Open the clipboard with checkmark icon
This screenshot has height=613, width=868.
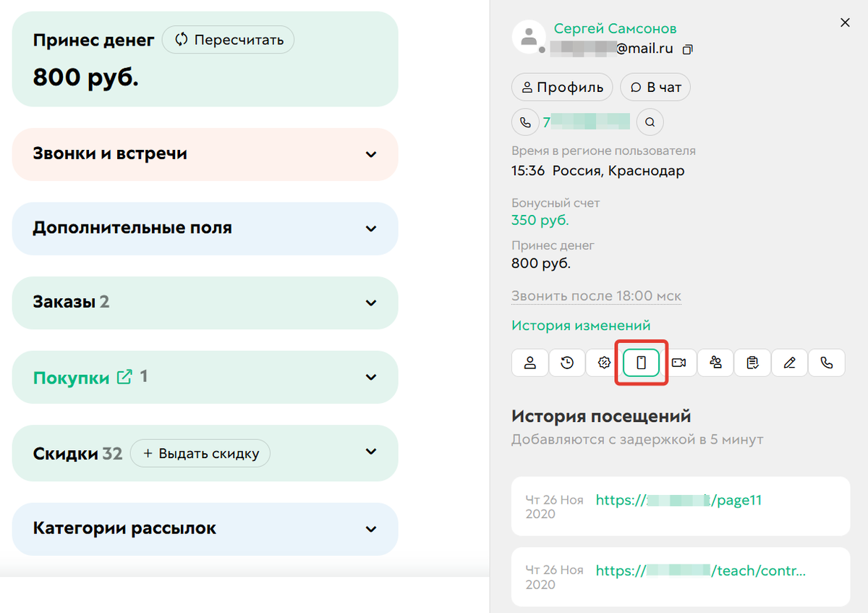tap(752, 363)
